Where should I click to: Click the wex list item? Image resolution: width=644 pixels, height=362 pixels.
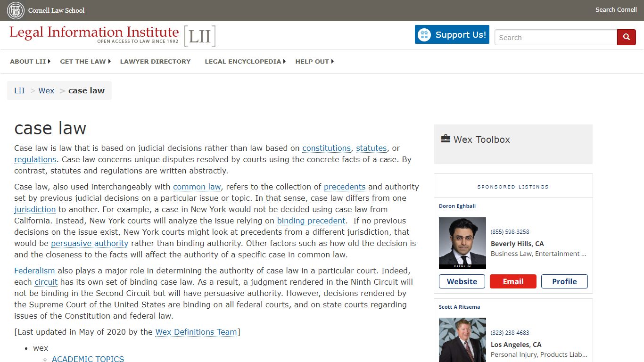(x=41, y=348)
